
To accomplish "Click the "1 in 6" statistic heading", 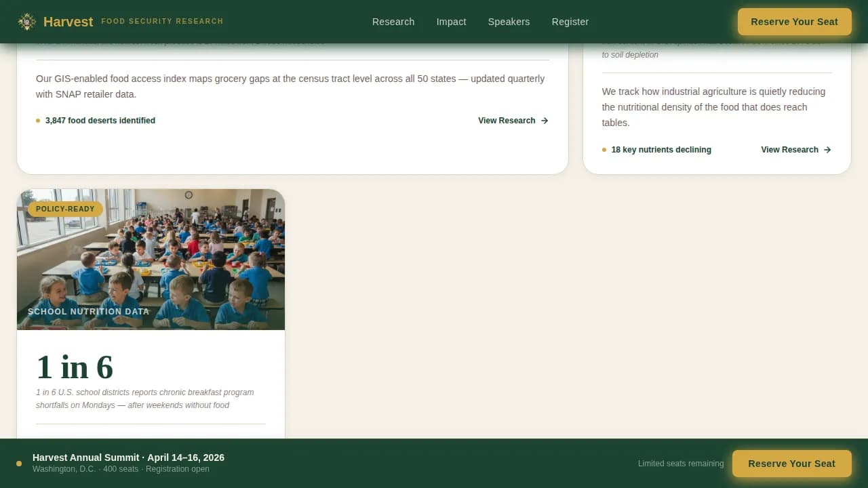I will tap(75, 367).
